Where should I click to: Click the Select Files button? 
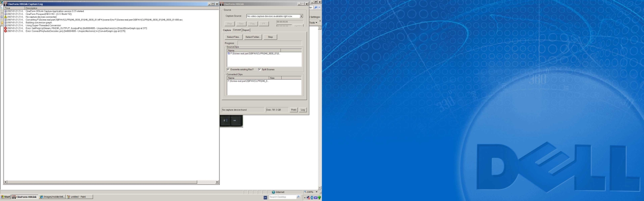tap(233, 37)
